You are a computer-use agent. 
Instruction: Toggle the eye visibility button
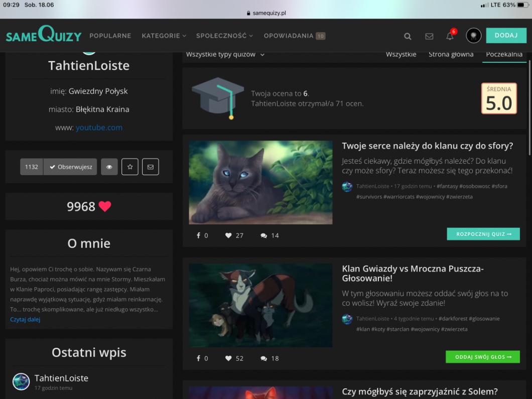point(109,167)
